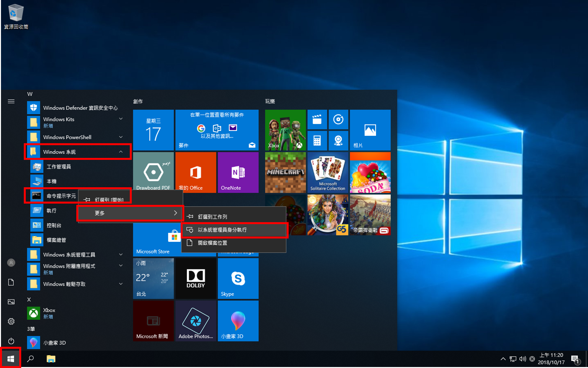Open the OneNote tile
This screenshot has height=368, width=588.
pyautogui.click(x=238, y=173)
